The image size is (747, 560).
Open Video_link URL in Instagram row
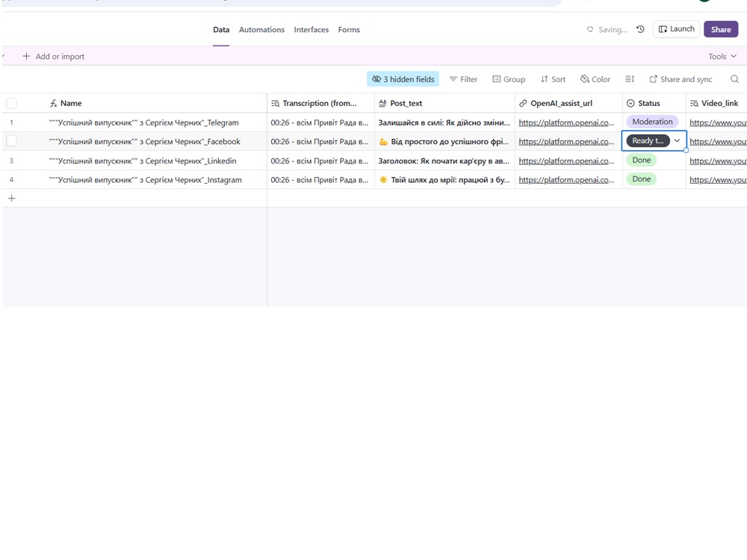point(718,179)
